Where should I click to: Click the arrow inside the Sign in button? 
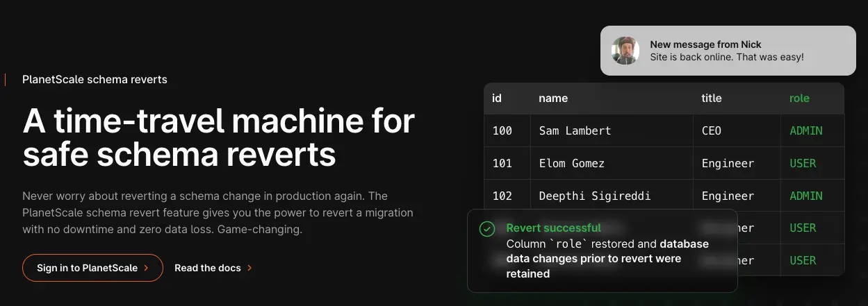coord(146,268)
